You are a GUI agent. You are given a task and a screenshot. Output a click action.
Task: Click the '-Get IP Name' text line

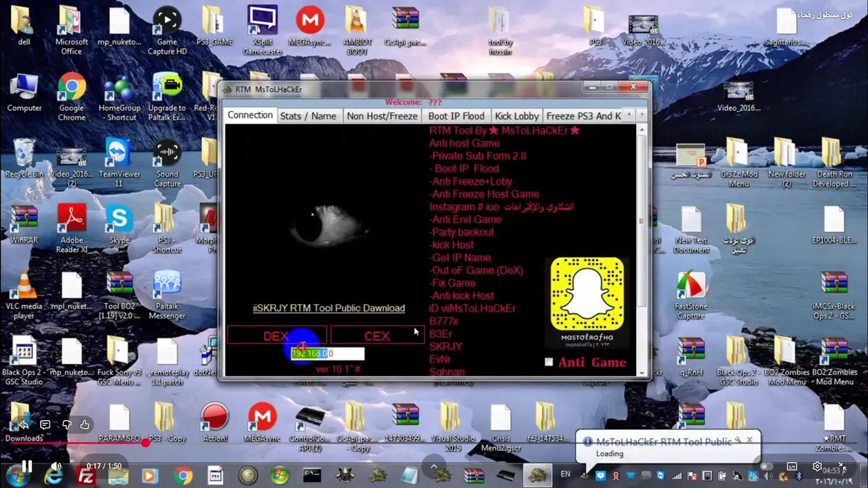pyautogui.click(x=460, y=258)
